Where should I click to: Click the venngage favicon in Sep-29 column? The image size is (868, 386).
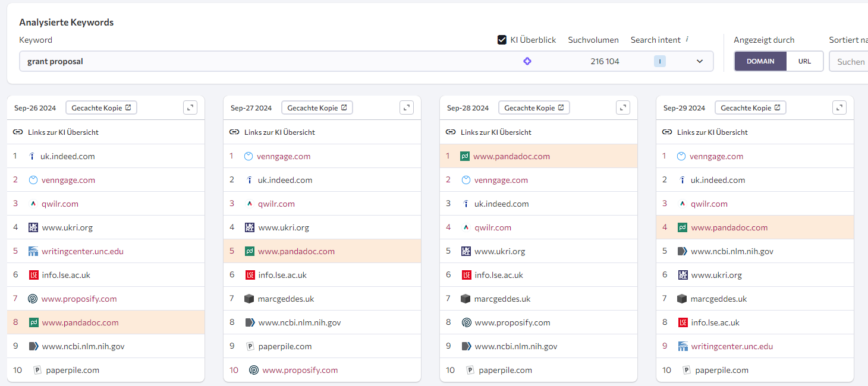[681, 156]
